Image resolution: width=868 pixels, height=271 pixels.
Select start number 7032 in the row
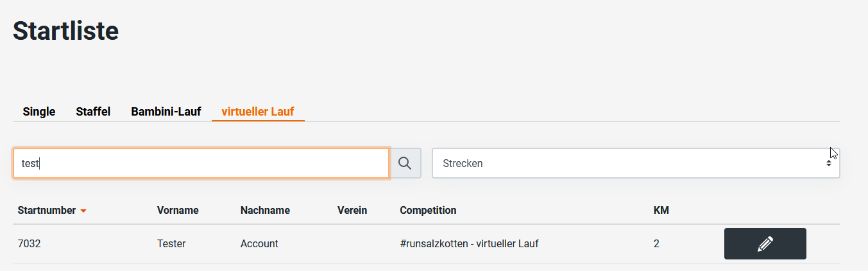[30, 244]
